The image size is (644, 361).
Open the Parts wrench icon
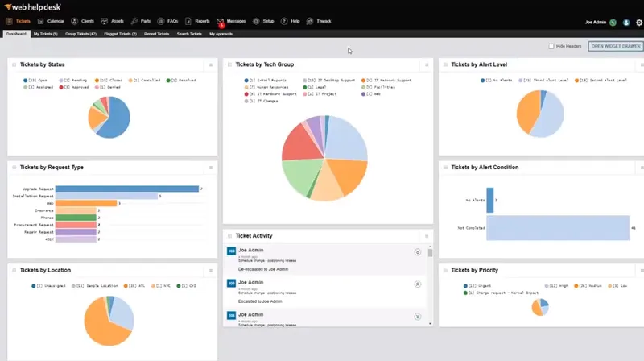coord(134,21)
